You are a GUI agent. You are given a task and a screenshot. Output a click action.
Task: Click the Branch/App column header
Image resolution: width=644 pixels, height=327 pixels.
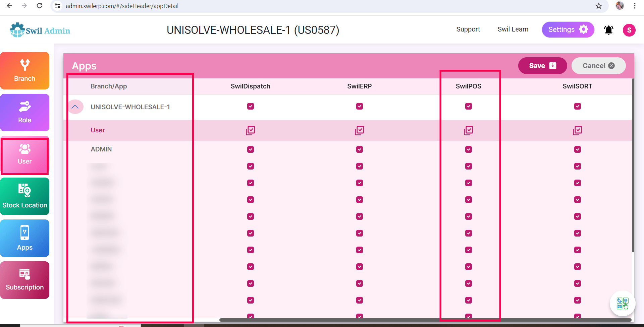tap(109, 86)
